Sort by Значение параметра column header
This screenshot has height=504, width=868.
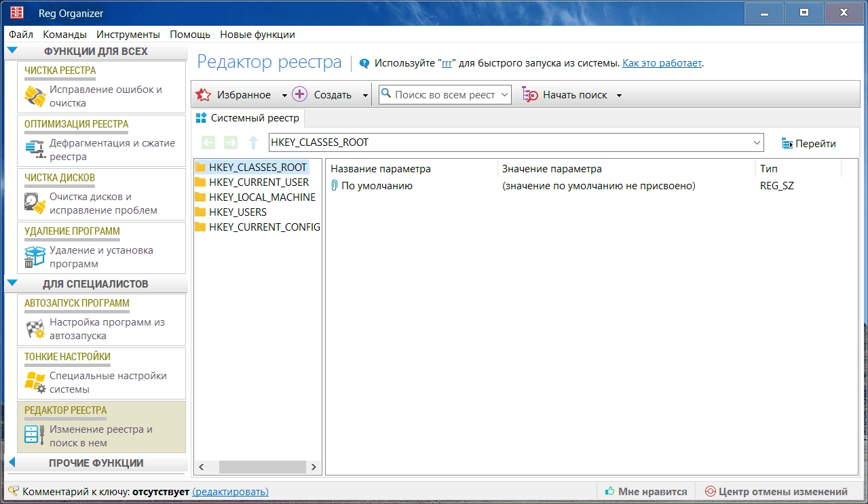point(626,169)
